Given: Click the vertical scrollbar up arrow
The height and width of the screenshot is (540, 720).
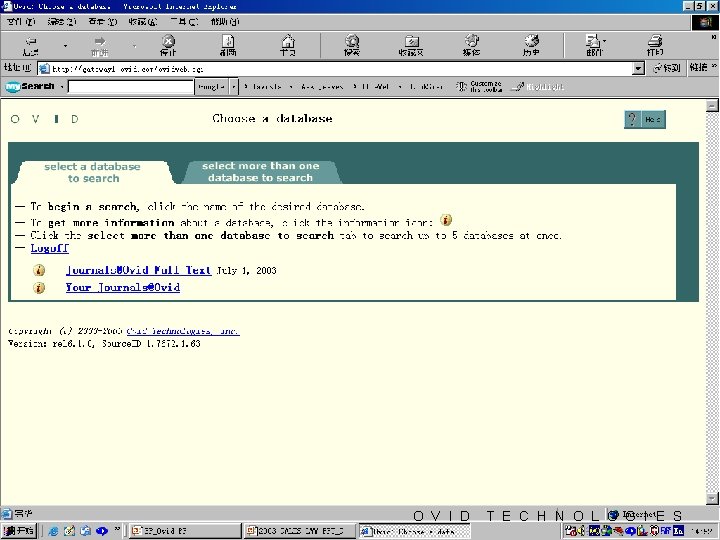Looking at the screenshot, I should (712, 106).
